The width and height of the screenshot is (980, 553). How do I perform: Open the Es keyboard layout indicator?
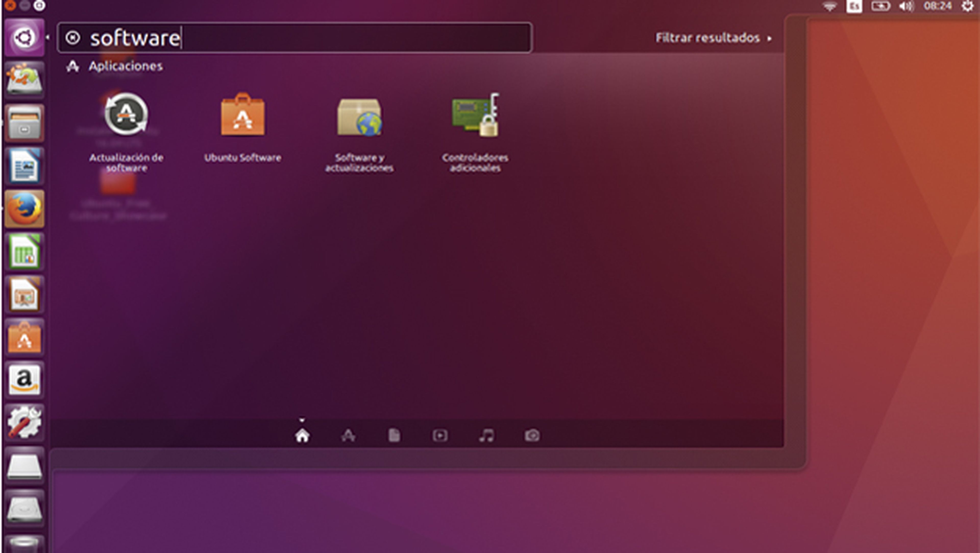854,6
